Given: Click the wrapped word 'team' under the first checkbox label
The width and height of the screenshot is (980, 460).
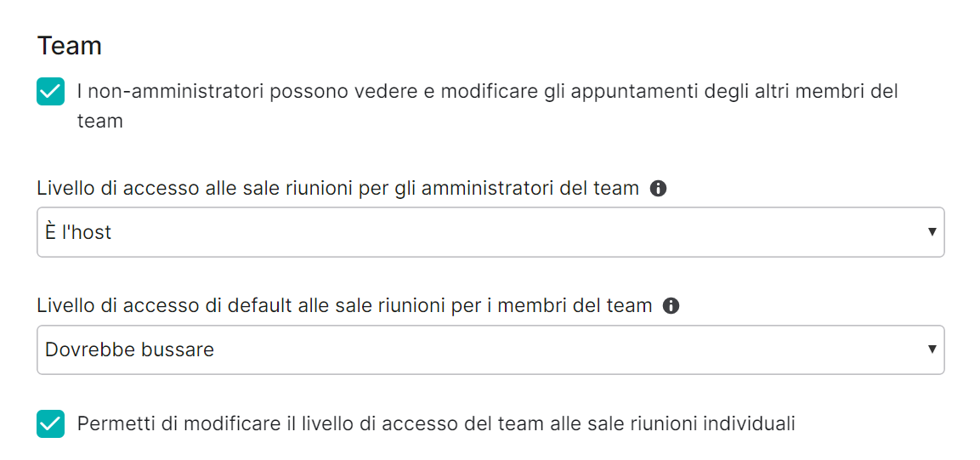Looking at the screenshot, I should (100, 122).
